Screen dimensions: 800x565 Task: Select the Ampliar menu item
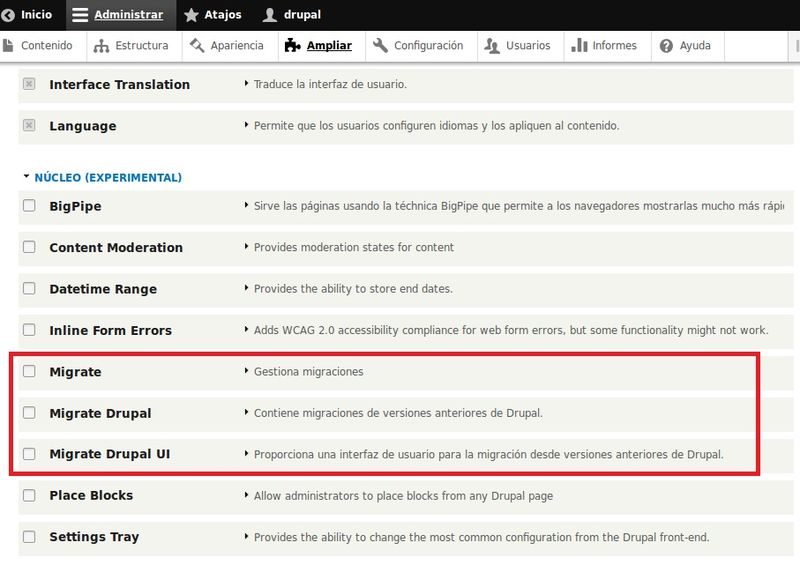322,45
